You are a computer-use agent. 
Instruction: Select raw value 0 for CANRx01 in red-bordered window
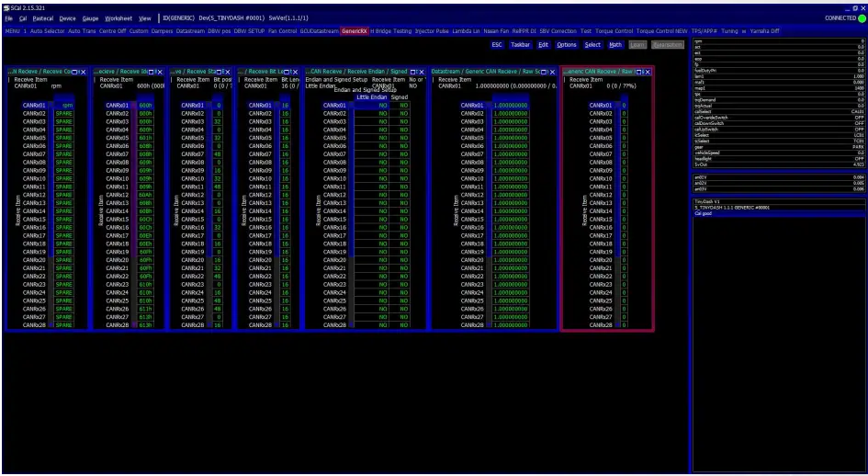(624, 106)
